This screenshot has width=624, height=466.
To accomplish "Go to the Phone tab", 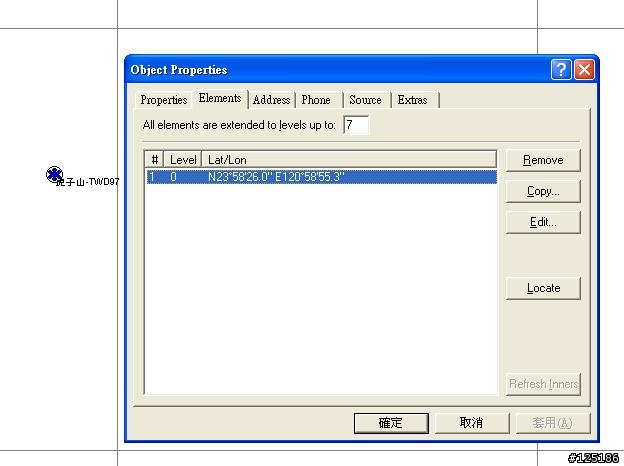I will tap(316, 100).
